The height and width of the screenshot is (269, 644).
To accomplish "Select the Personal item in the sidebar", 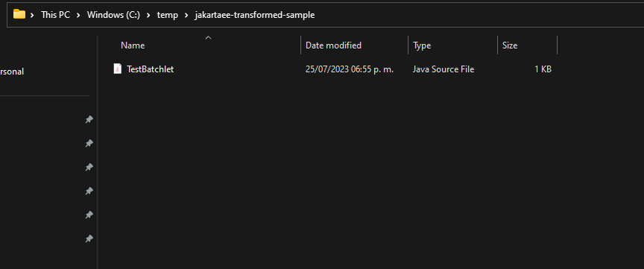I will coord(11,72).
